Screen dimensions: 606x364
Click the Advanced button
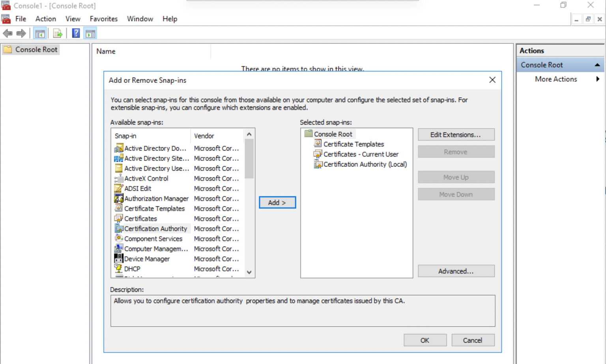click(456, 271)
